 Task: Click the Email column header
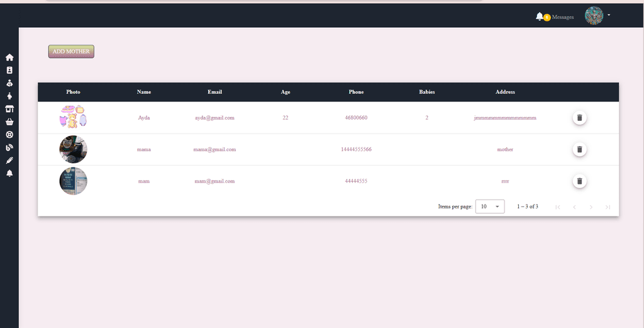click(215, 92)
